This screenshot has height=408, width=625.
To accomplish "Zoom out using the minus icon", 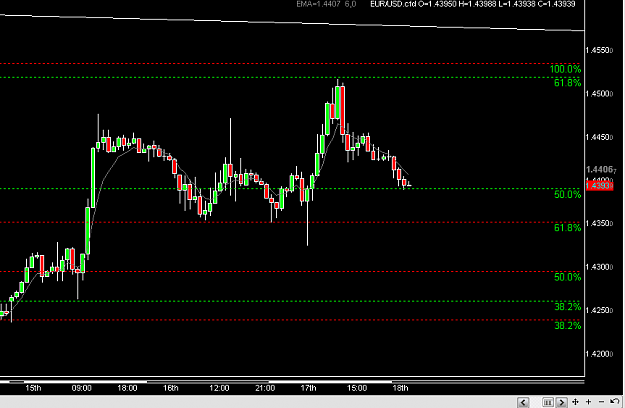I will (601, 402).
